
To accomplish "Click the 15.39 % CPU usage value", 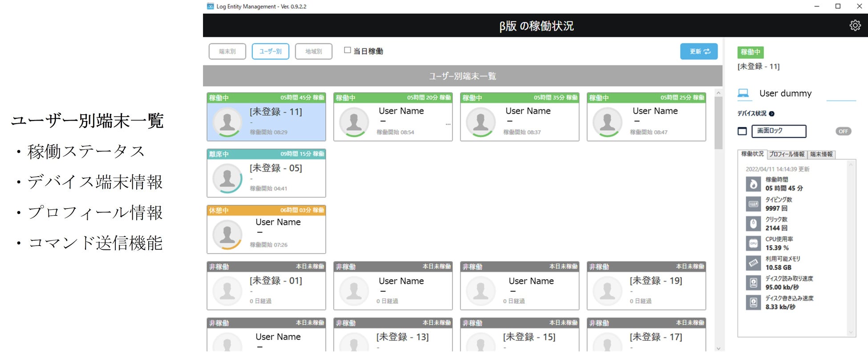I will [x=777, y=248].
